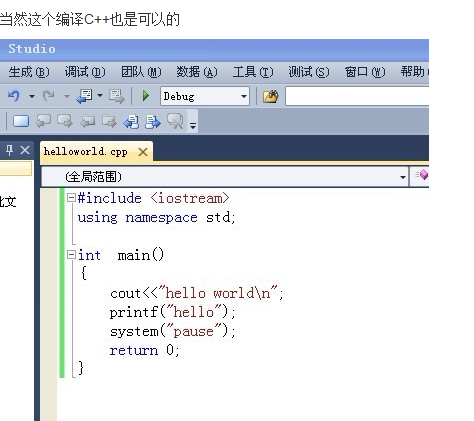Close the helloworld.cpp tab
474x421 pixels.
point(143,152)
